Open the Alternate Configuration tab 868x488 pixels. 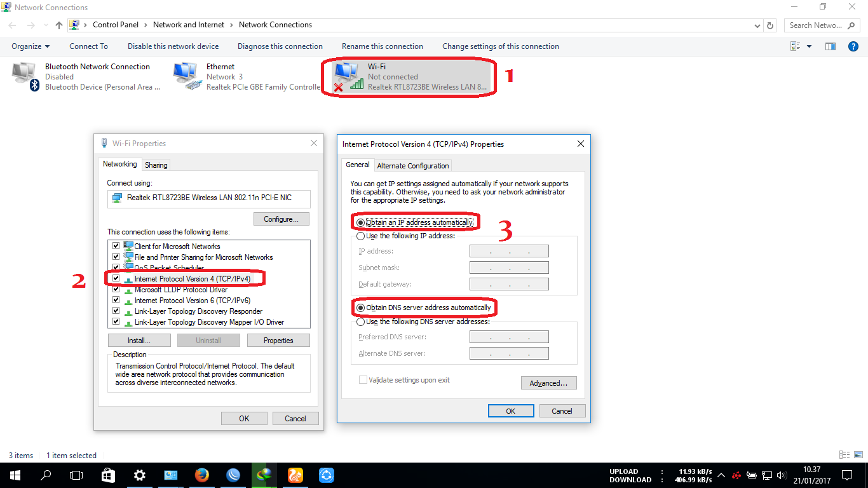pos(413,166)
